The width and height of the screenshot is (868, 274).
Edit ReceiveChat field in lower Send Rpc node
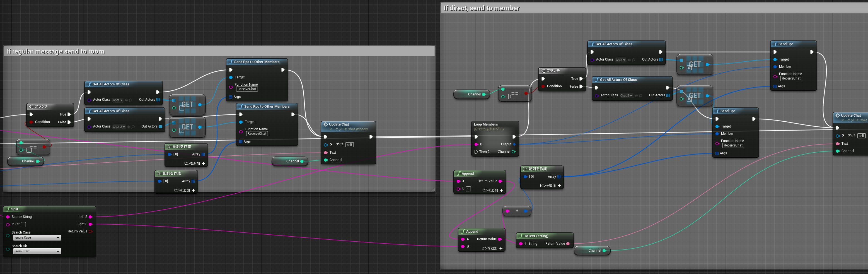point(733,146)
